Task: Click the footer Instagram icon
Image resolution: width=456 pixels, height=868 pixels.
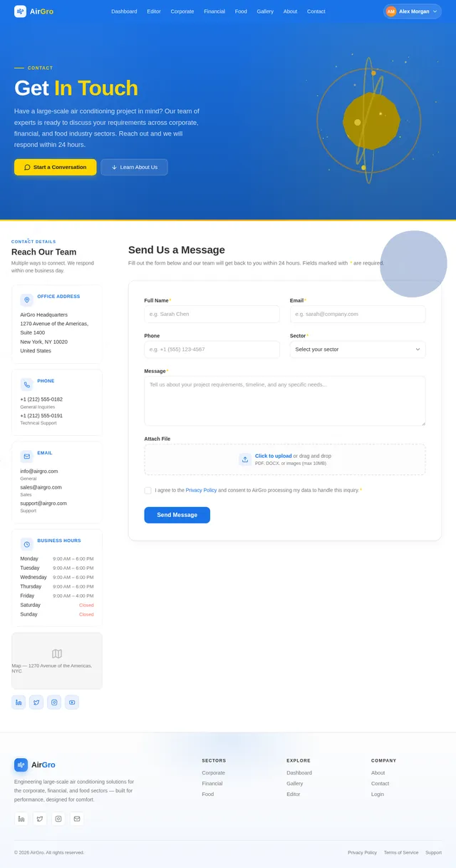Action: 58,819
